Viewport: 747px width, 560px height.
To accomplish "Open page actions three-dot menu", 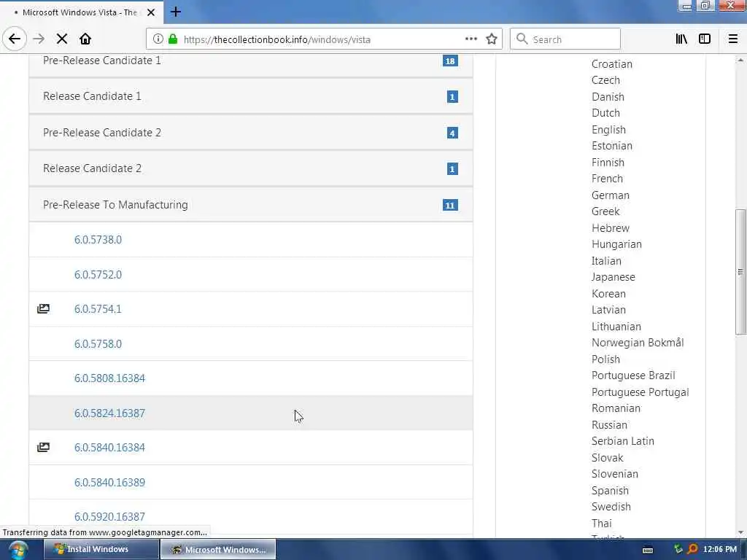I will [471, 39].
